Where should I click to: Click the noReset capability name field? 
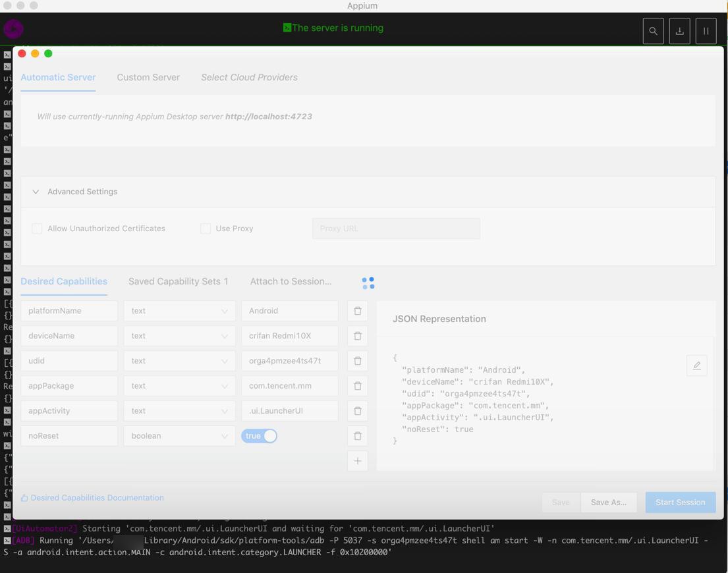click(x=69, y=436)
